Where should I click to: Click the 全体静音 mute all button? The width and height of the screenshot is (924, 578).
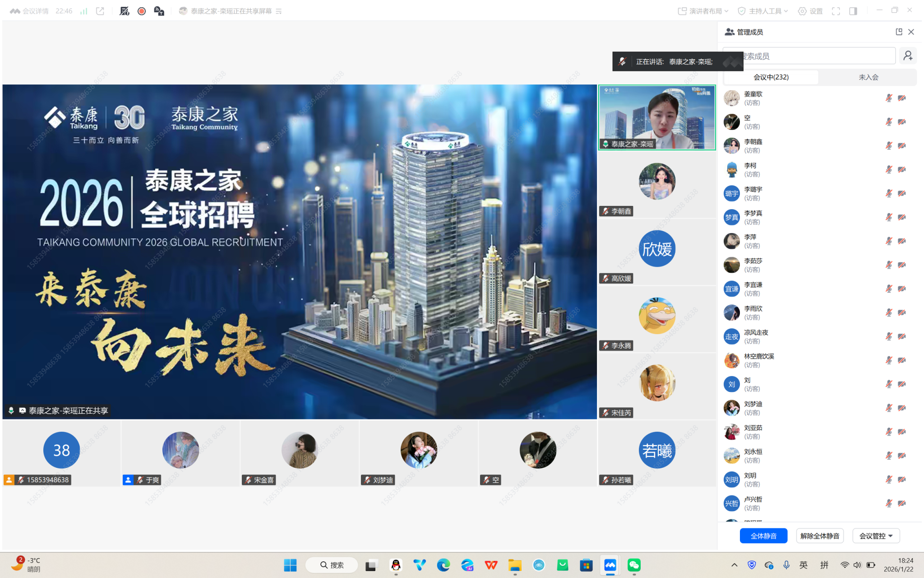(x=763, y=536)
